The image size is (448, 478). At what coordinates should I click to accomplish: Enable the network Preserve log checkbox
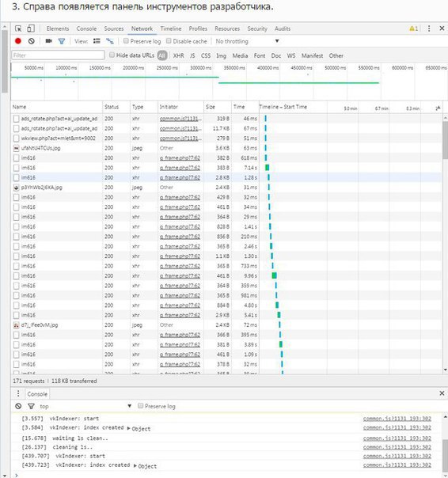click(x=126, y=41)
